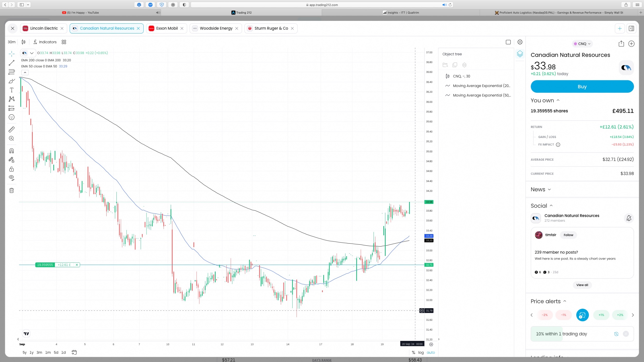644x362 pixels.
Task: Toggle the log scale option
Action: coord(421,352)
